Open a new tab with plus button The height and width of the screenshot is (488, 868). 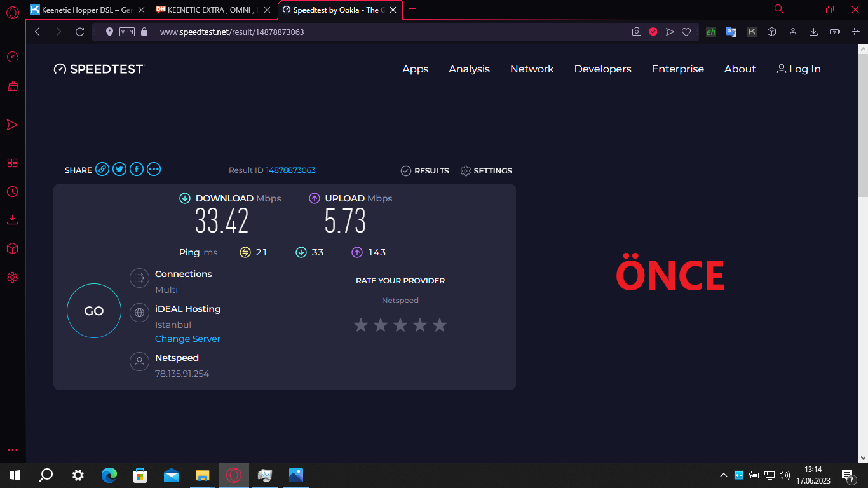pos(412,9)
